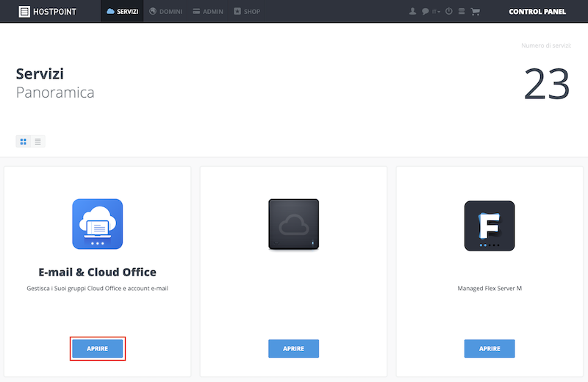
Task: Open the Admin tab
Action: (208, 12)
